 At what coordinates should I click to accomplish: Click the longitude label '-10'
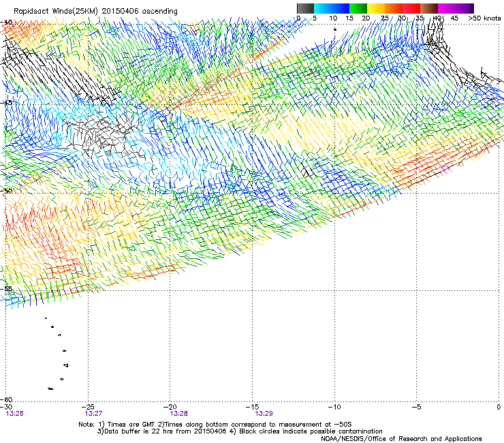pos(334,407)
